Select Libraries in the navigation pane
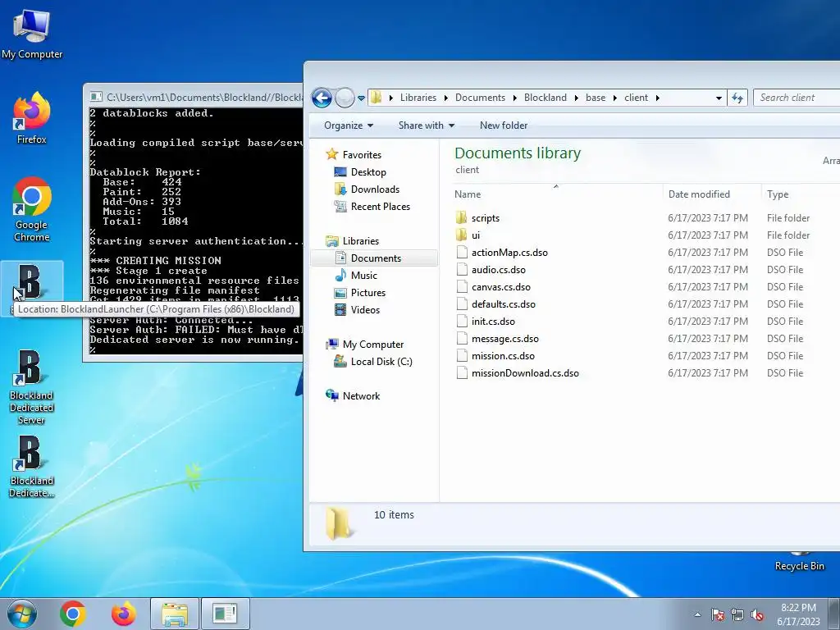The height and width of the screenshot is (630, 840). 361,241
